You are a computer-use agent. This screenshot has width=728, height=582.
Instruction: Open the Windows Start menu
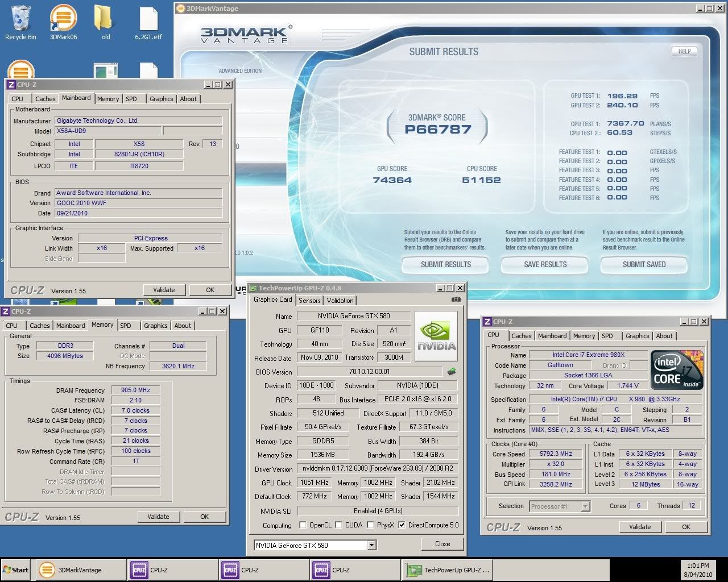(16, 570)
